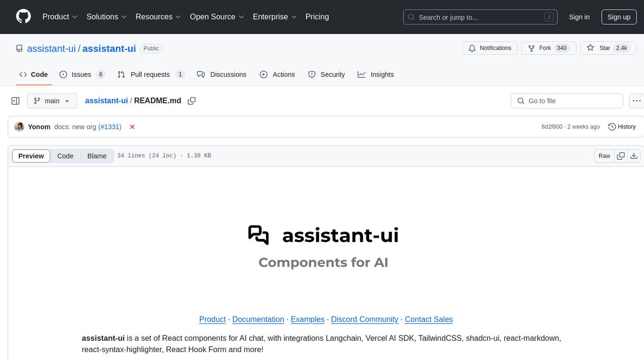Open the Enterprise menu

point(275,17)
